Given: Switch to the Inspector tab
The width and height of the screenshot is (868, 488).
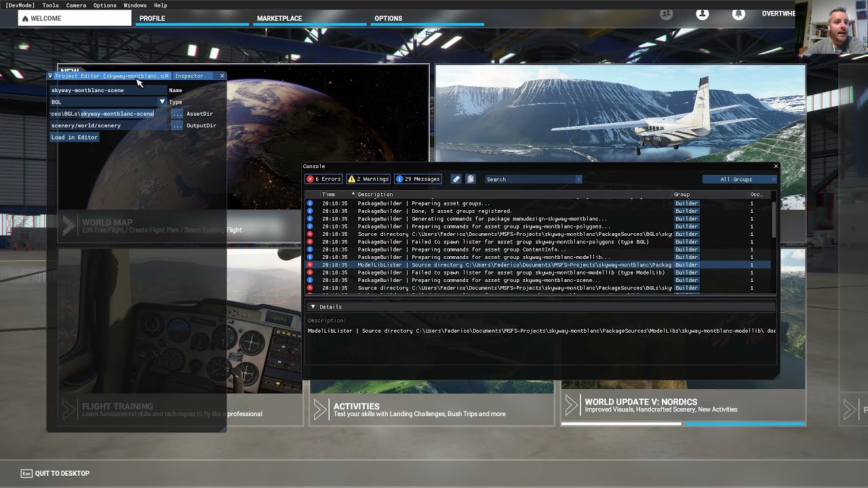Looking at the screenshot, I should (189, 76).
